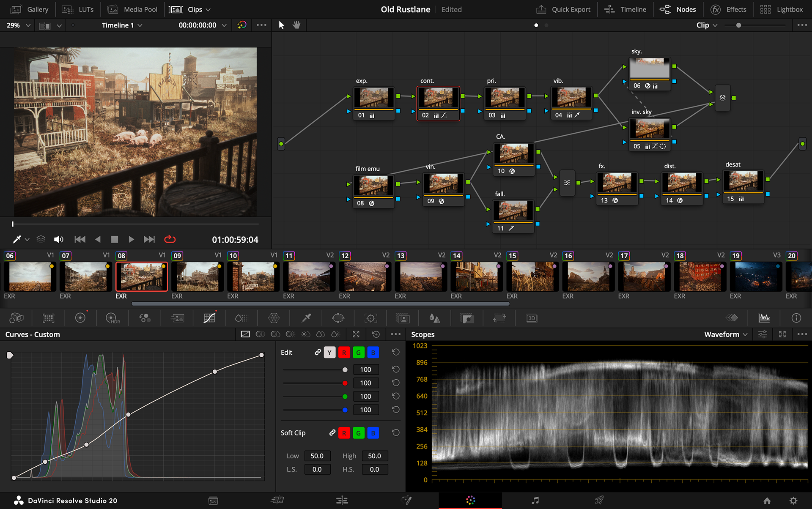Switch to the Fairlight music note page
Screen dimensions: 812x509
535,501
